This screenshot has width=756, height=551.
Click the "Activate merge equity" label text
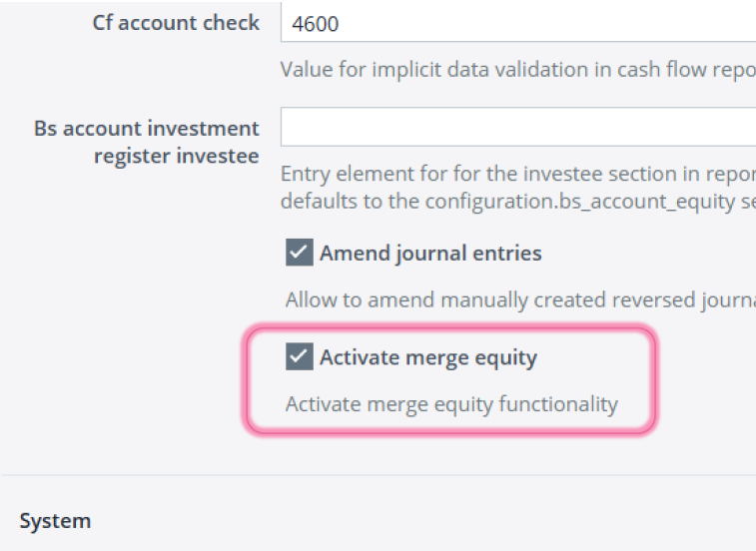[x=427, y=357]
